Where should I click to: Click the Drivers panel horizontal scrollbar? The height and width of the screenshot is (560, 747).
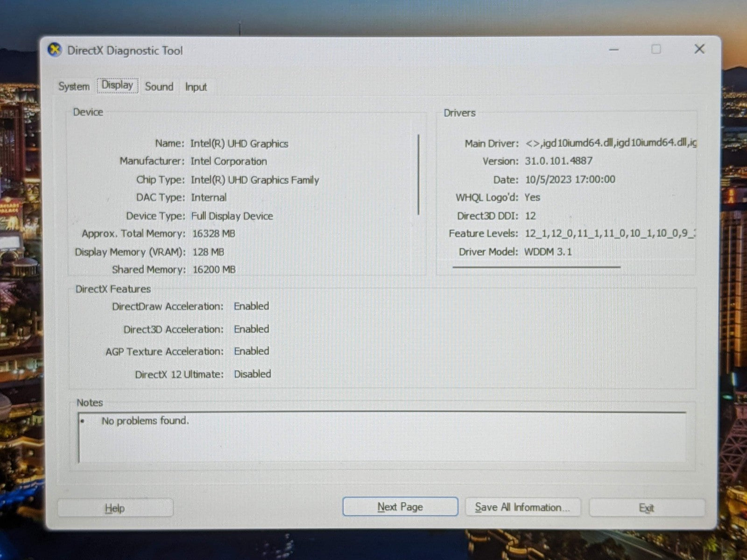[536, 267]
